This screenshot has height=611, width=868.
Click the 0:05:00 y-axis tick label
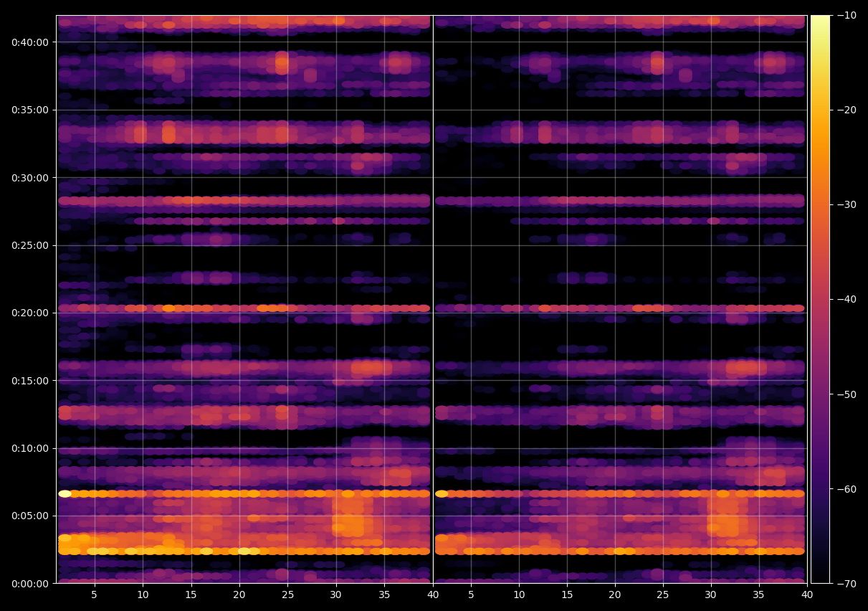(29, 516)
